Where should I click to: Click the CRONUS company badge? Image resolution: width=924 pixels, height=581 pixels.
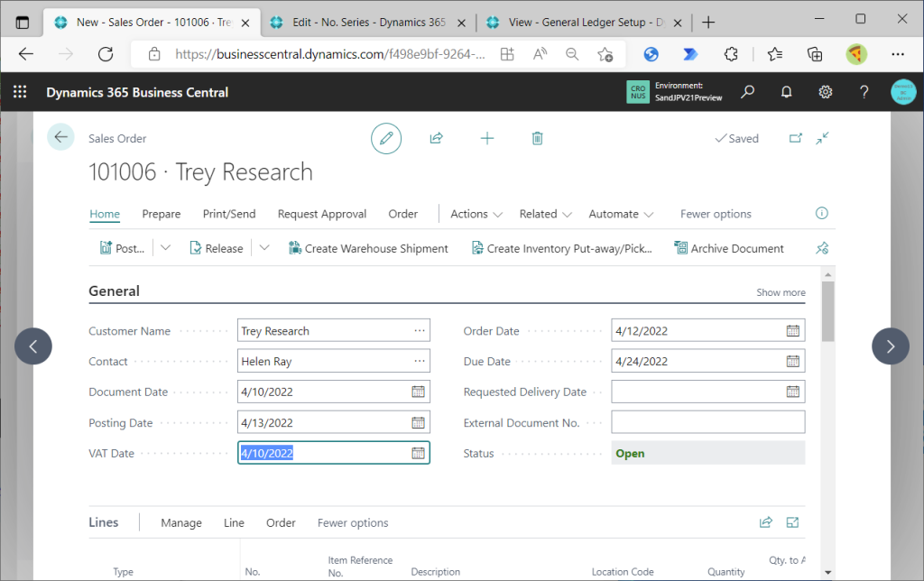pyautogui.click(x=638, y=92)
